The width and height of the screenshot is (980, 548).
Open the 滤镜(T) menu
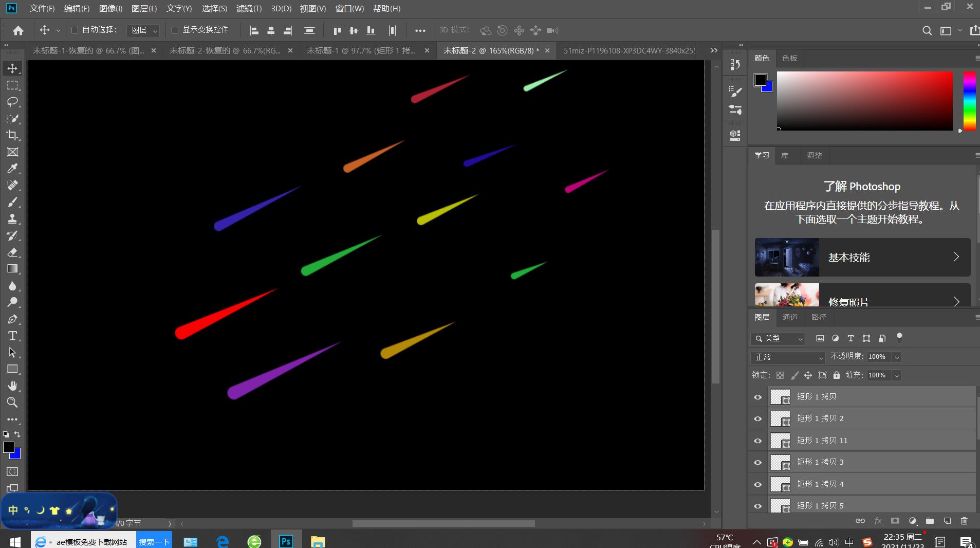coord(249,9)
